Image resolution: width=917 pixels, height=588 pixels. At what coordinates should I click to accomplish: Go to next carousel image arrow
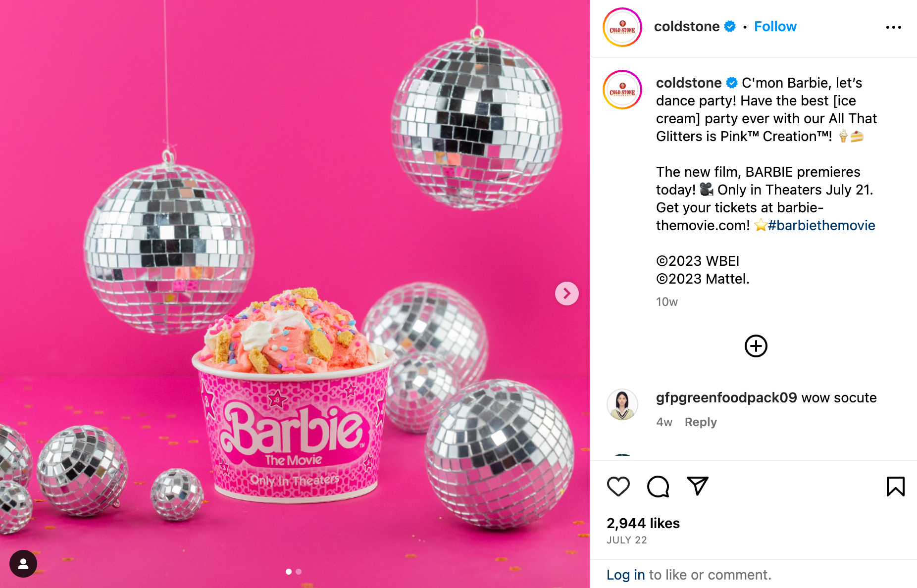(567, 294)
